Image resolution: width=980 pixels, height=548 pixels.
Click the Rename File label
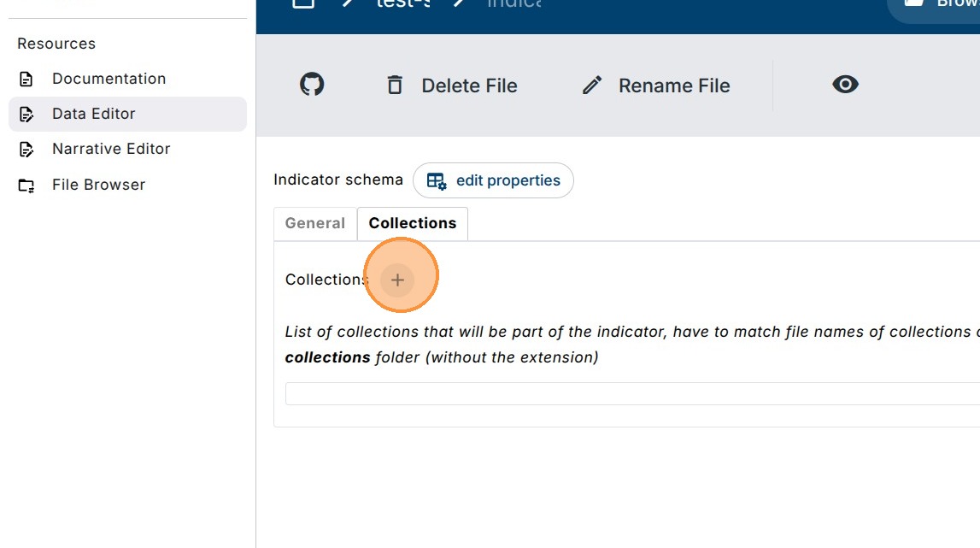pyautogui.click(x=674, y=85)
